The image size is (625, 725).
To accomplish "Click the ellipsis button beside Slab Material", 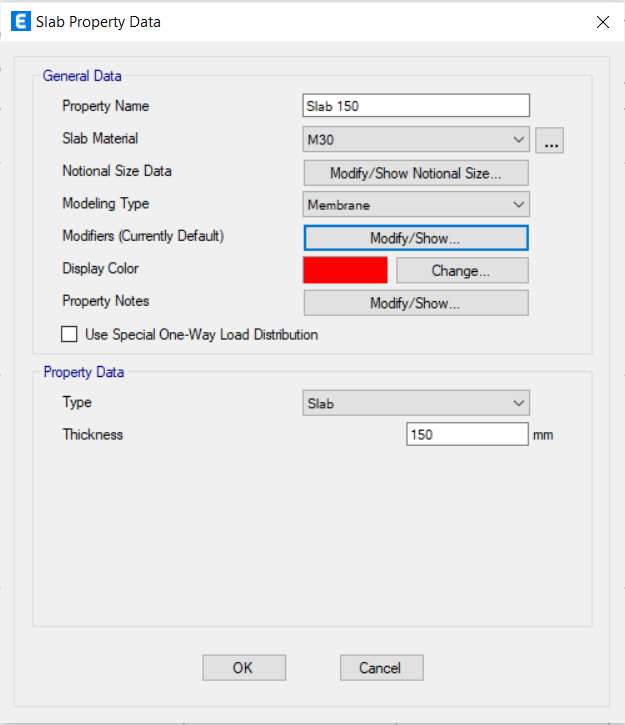I will (549, 140).
